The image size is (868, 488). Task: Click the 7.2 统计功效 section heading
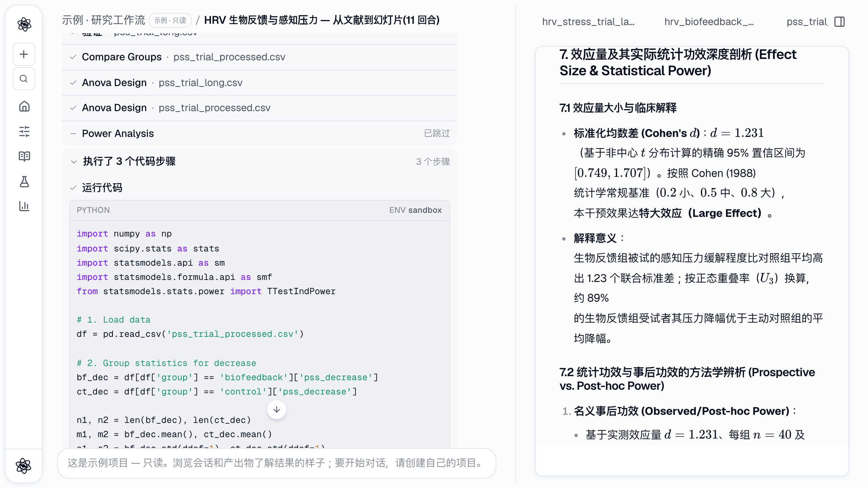pyautogui.click(x=687, y=379)
